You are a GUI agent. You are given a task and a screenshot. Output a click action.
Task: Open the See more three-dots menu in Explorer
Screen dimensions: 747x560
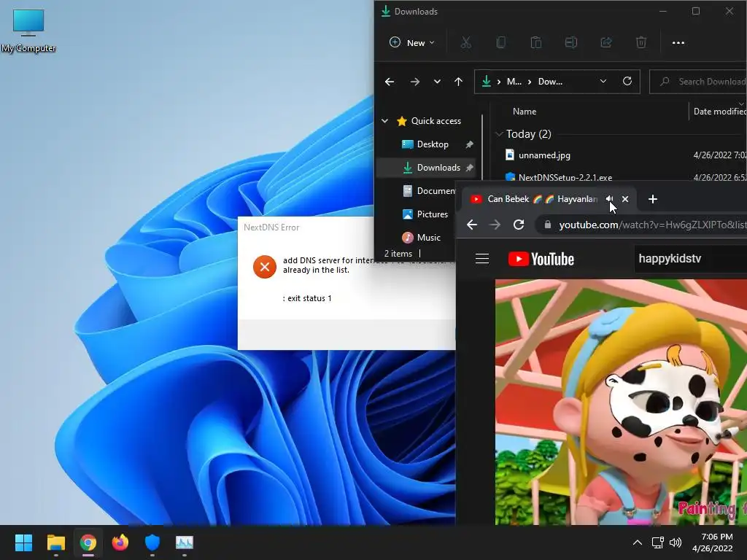coord(678,43)
